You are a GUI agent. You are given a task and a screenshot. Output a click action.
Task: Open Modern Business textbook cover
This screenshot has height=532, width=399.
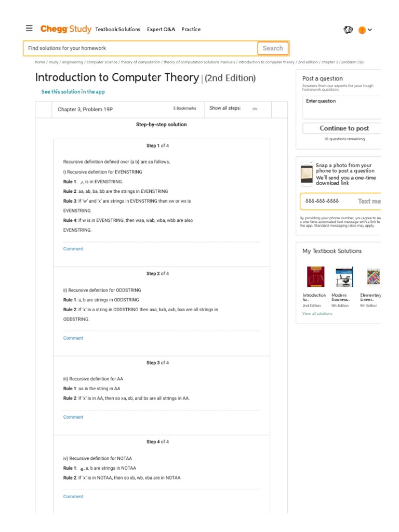pyautogui.click(x=343, y=277)
